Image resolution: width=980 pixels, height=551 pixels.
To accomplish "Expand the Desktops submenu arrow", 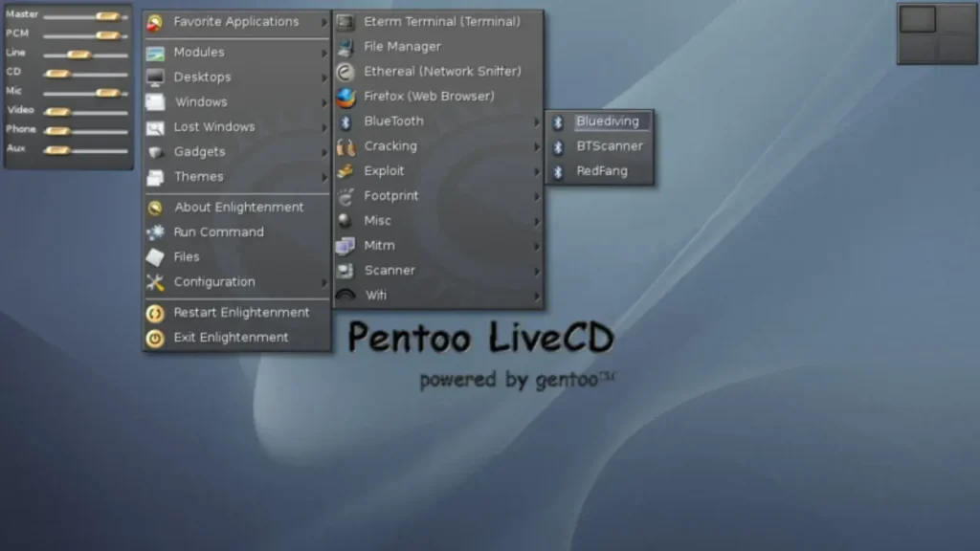I will pos(323,78).
